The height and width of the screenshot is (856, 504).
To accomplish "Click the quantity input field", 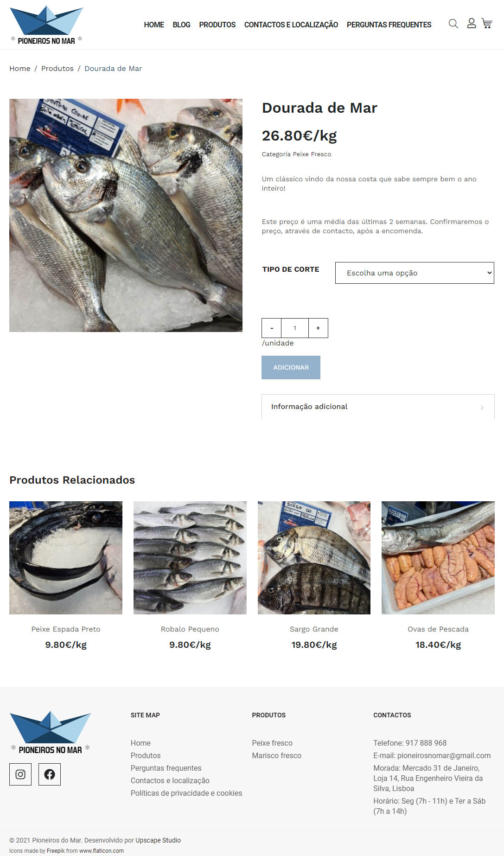I will (x=295, y=328).
